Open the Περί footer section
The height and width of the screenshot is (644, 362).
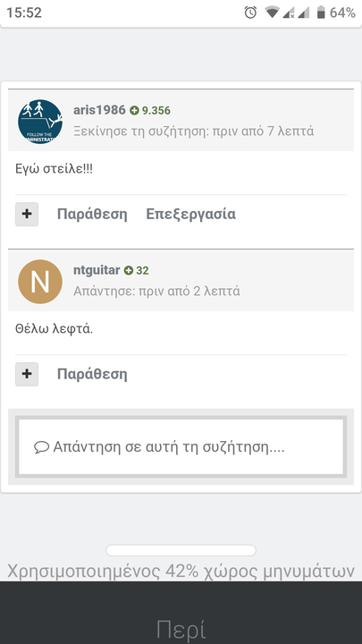coord(181,629)
